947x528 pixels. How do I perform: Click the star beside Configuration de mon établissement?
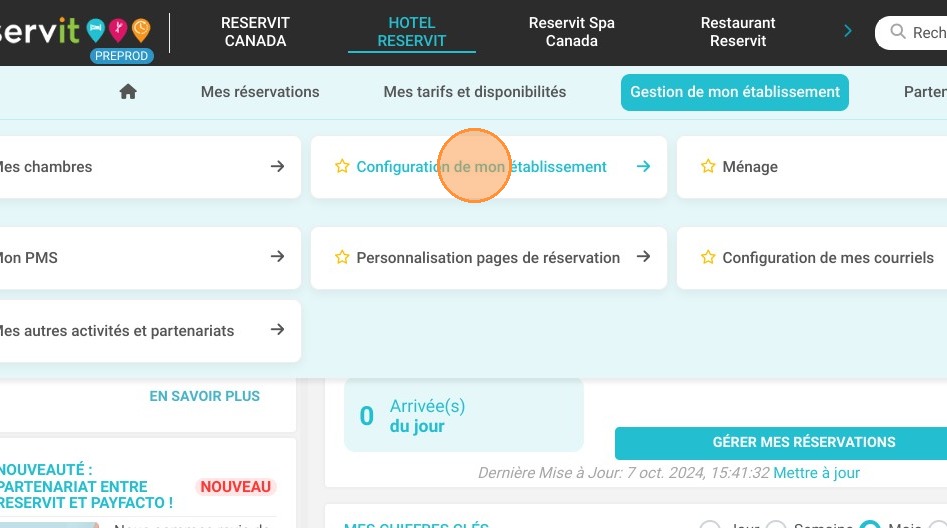click(342, 167)
